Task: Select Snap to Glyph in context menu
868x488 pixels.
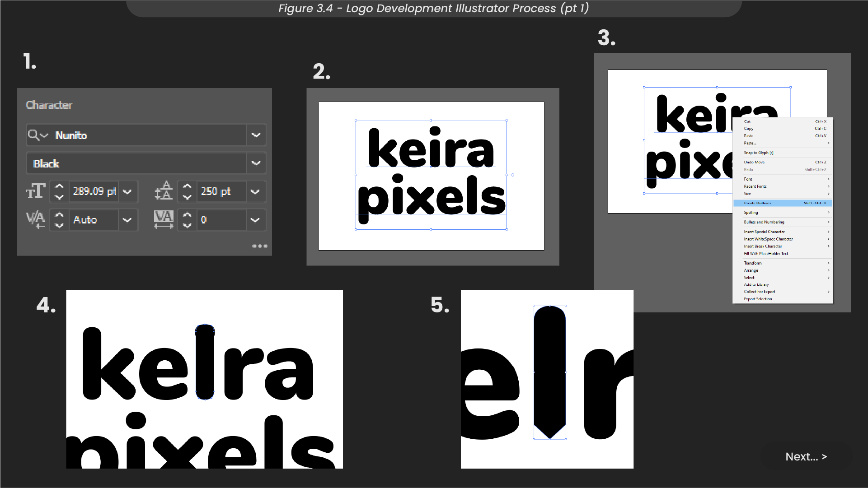Action: [x=783, y=153]
